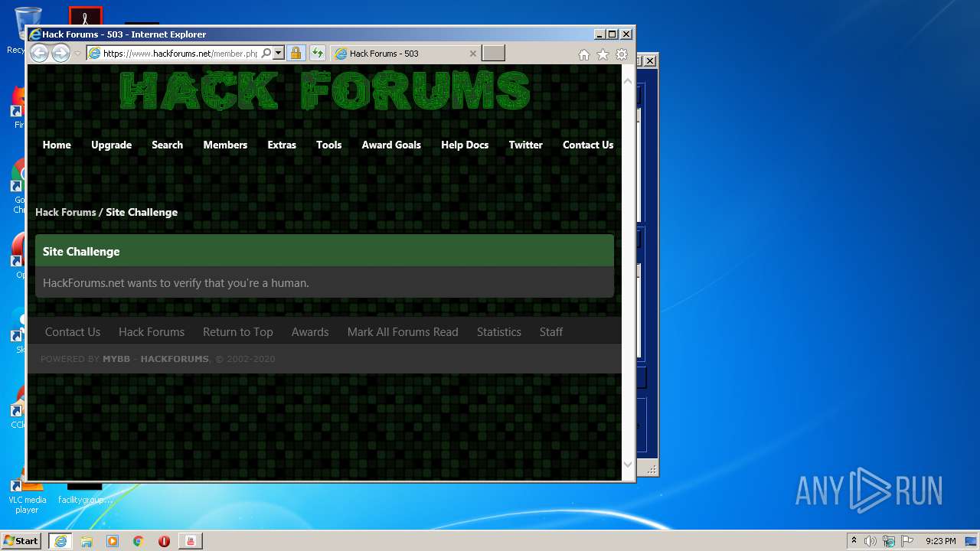980x551 pixels.
Task: Open the Contact Us top menu link
Action: pyautogui.click(x=588, y=145)
